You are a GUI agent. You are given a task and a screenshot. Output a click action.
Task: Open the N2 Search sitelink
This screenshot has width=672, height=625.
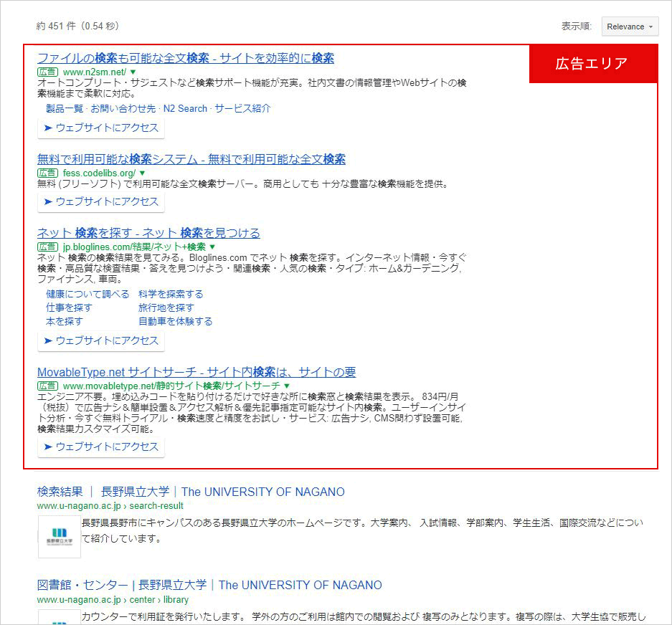tap(185, 109)
